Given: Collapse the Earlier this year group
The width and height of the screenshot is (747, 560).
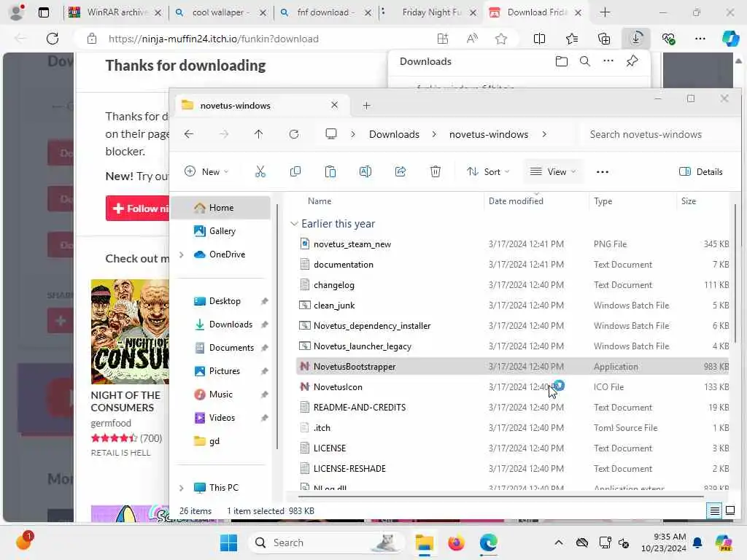Looking at the screenshot, I should coord(294,224).
